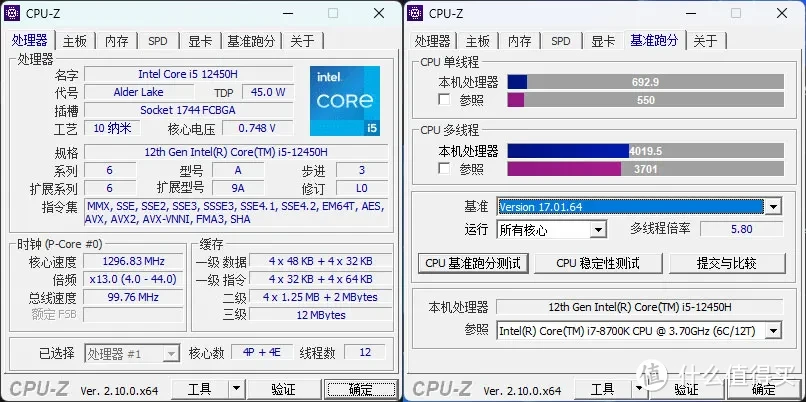806x402 pixels.
Task: Open 关于 tab in left window
Action: [x=303, y=41]
